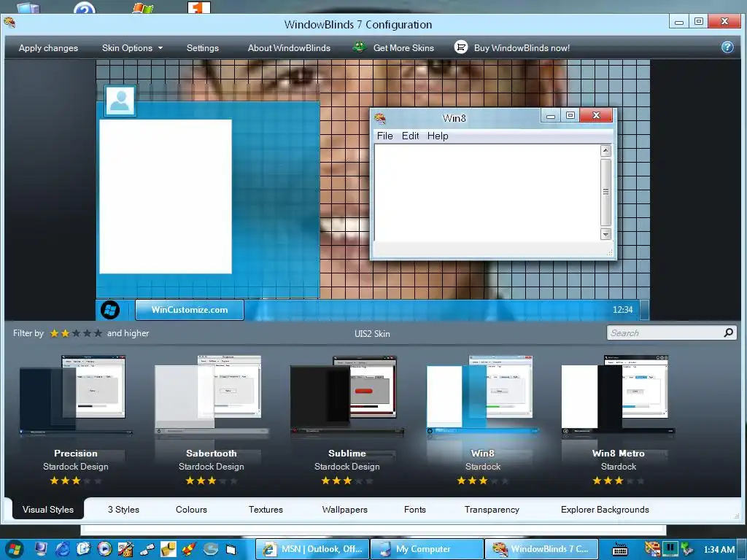The height and width of the screenshot is (560, 747).
Task: Switch to Visual Styles tab
Action: click(x=47, y=509)
